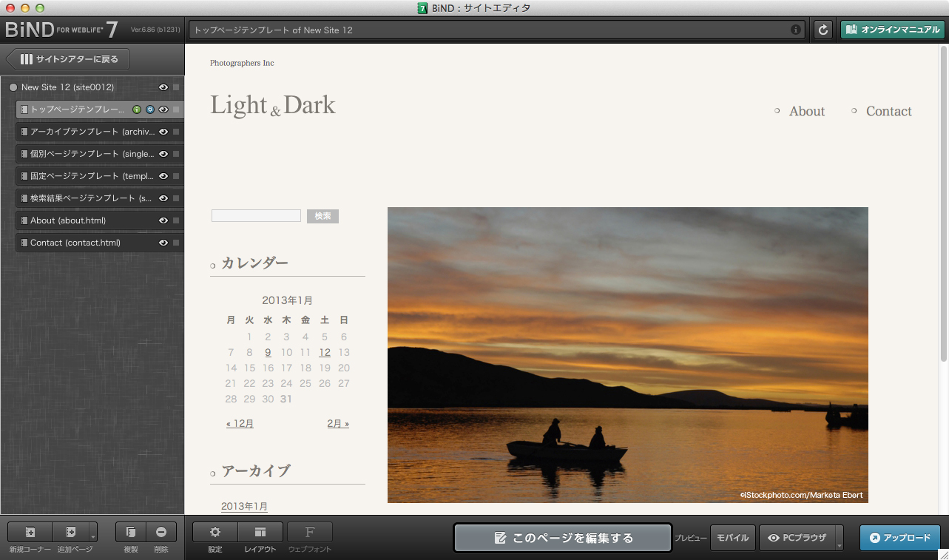The image size is (949, 560).
Task: Click page icon of アーカイブテンプレート row
Action: click(24, 132)
